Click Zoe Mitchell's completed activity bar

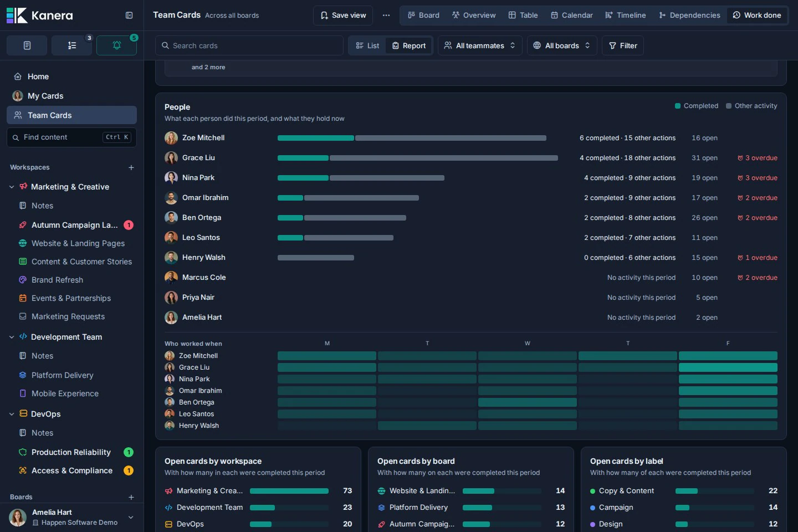tap(315, 138)
